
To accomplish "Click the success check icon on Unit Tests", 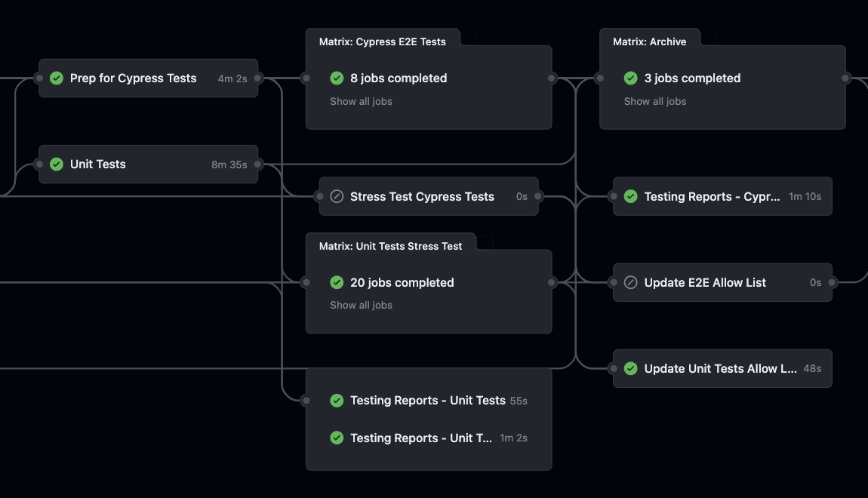I will 56,164.
